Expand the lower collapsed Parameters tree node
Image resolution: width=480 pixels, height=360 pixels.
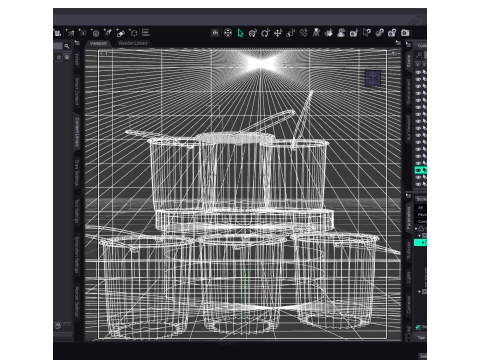pyautogui.click(x=419, y=291)
